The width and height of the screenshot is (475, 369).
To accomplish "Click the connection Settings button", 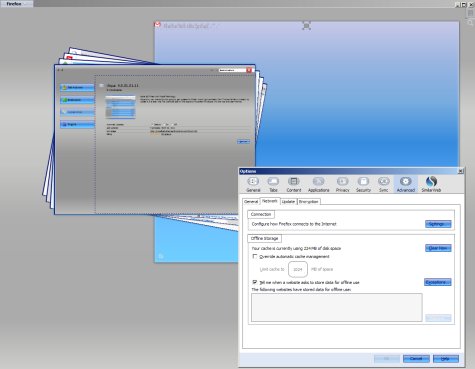I will (438, 224).
